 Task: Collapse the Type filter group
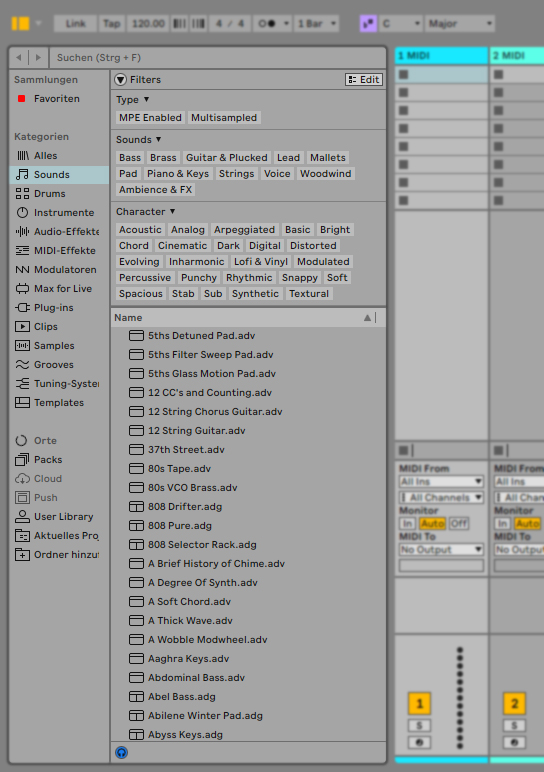(146, 99)
